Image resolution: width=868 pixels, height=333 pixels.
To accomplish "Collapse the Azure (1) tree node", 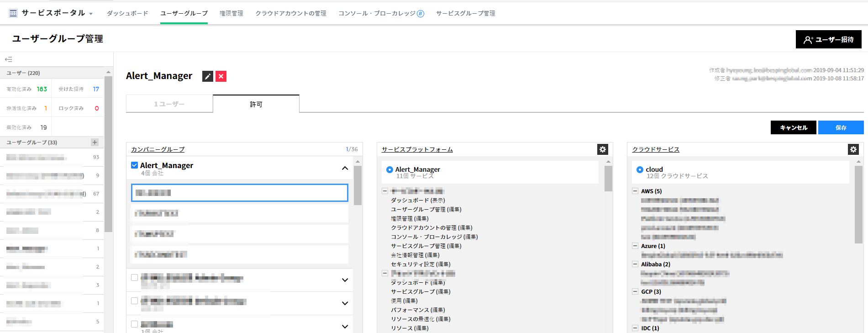I will tap(635, 246).
